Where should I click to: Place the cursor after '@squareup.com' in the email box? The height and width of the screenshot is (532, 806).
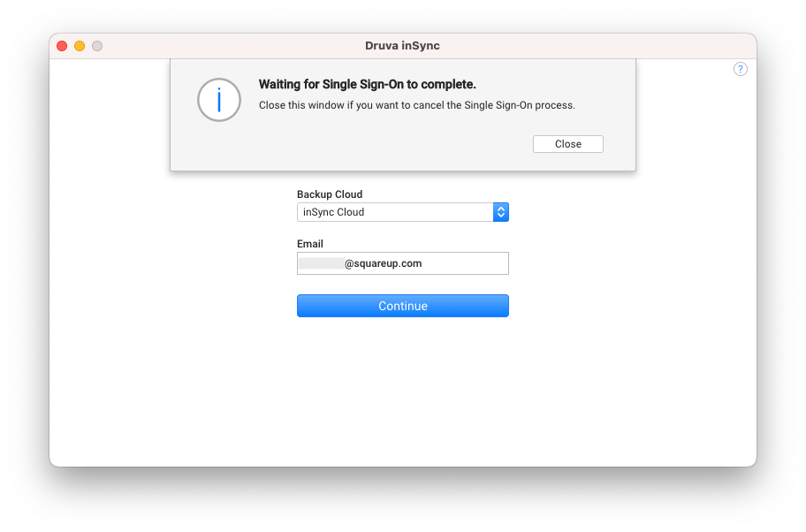[x=423, y=263]
